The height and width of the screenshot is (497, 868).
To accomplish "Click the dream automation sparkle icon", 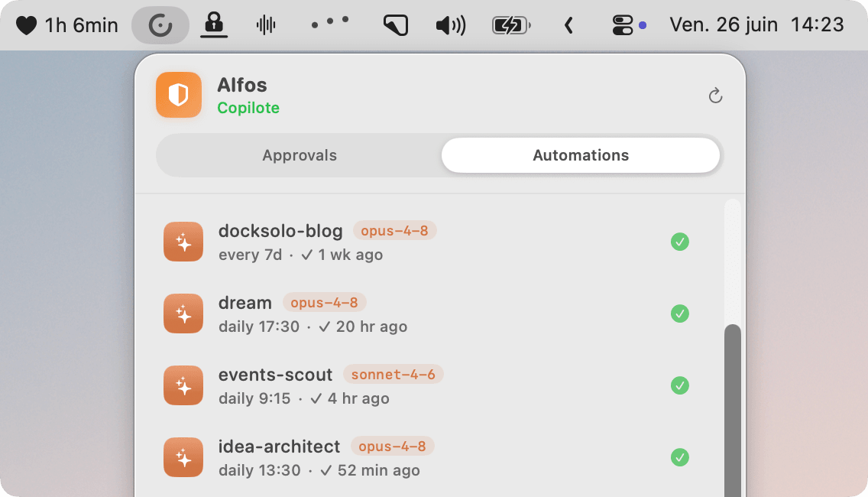I will click(x=183, y=313).
